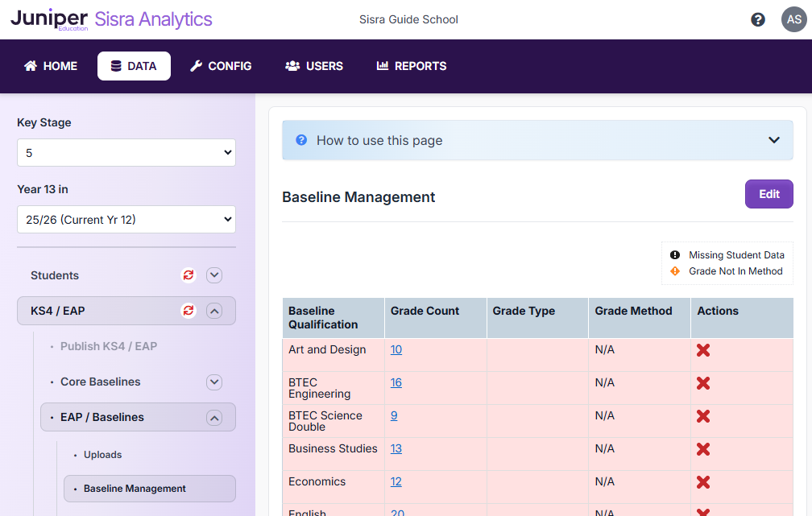Delete Economics row using the red X
The height and width of the screenshot is (516, 812).
[702, 481]
